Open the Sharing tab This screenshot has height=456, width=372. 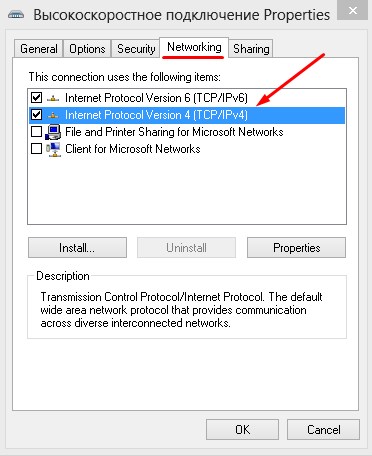tap(251, 49)
